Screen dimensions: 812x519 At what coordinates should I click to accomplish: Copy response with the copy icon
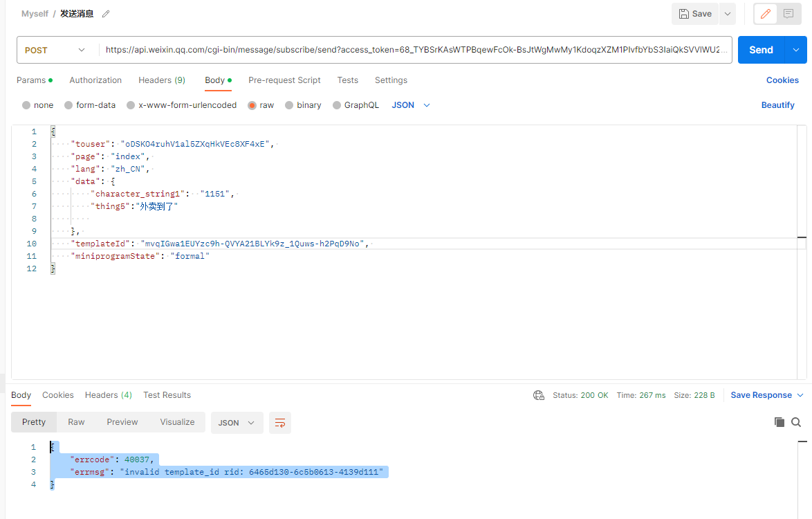pos(779,422)
